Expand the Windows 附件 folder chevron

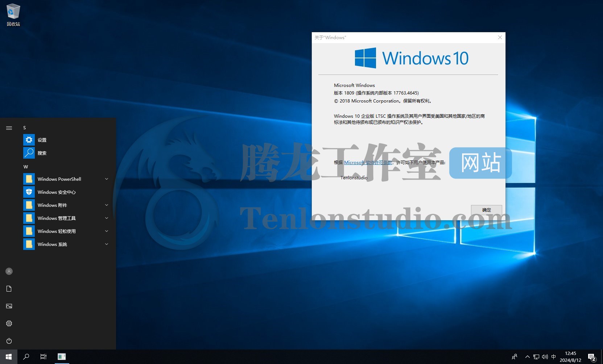(107, 205)
